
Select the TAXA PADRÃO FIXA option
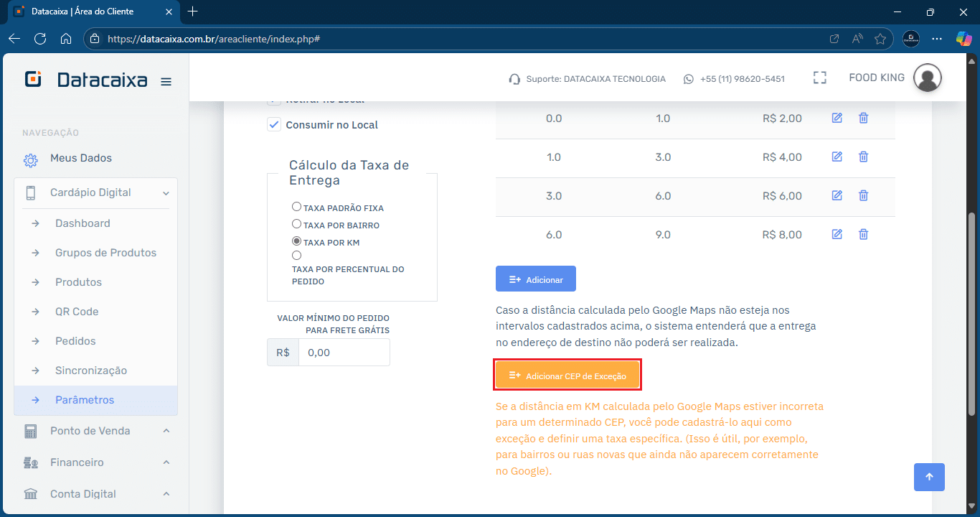pos(296,206)
